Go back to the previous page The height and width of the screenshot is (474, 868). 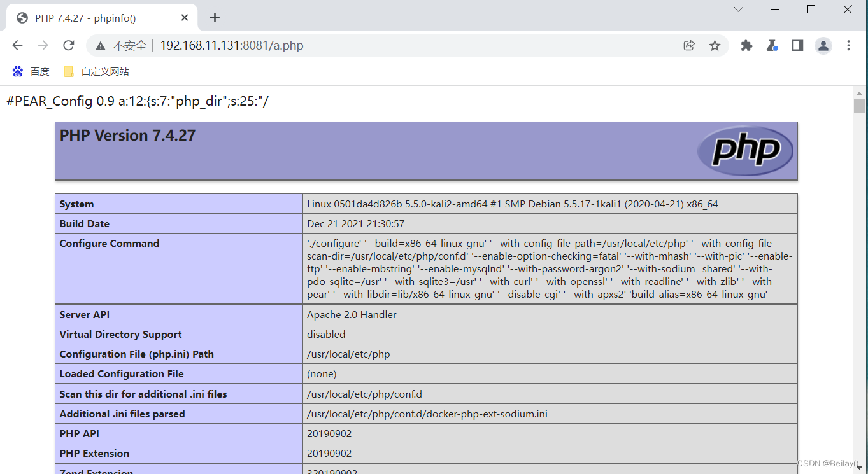pos(17,45)
